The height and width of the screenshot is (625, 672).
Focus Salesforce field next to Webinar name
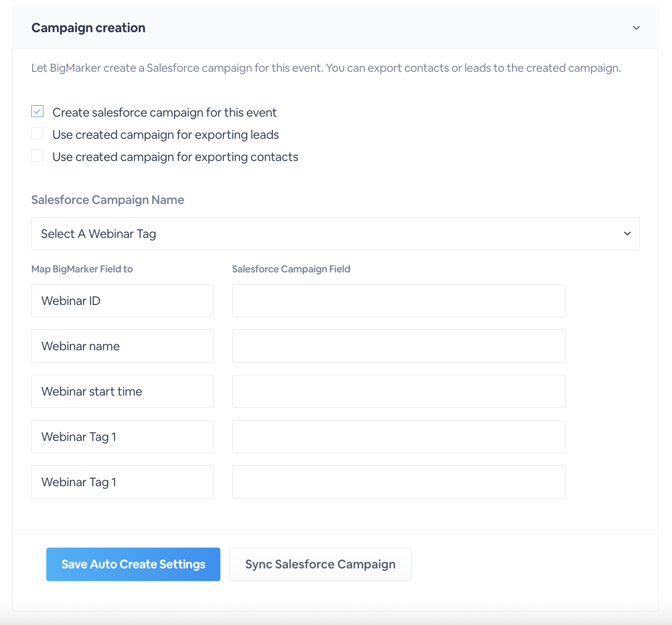[x=399, y=346]
